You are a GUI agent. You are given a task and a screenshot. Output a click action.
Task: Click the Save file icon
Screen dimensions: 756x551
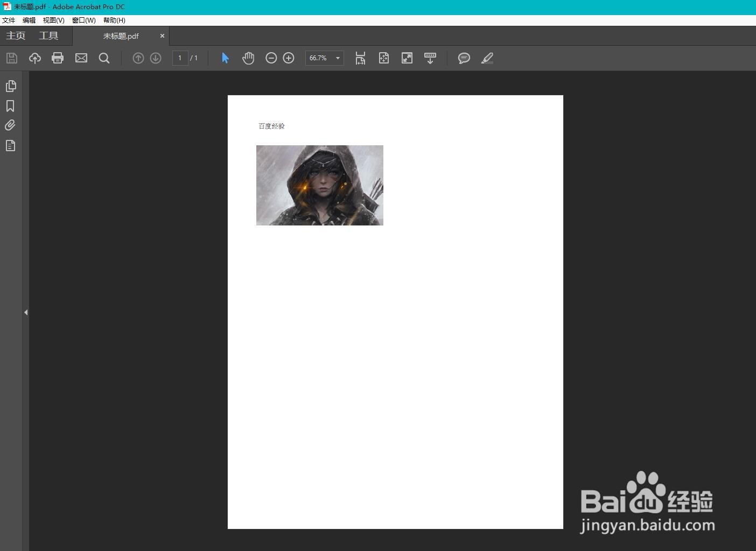pos(12,58)
